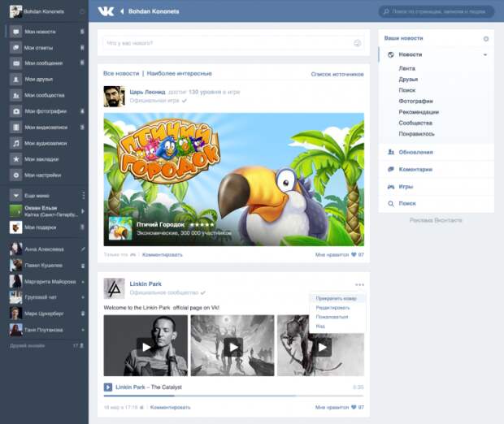This screenshot has height=424, width=504.
Task: Open the three-dots menu on Linkin Park post
Action: (359, 284)
